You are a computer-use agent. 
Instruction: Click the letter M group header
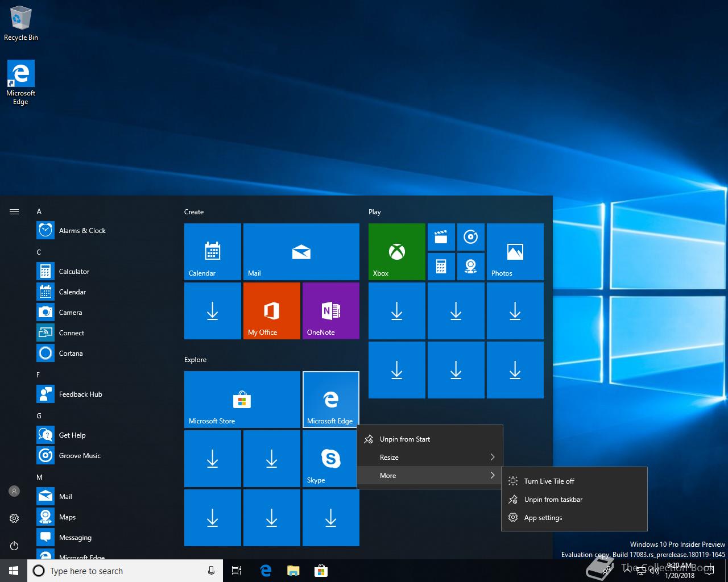coord(40,477)
